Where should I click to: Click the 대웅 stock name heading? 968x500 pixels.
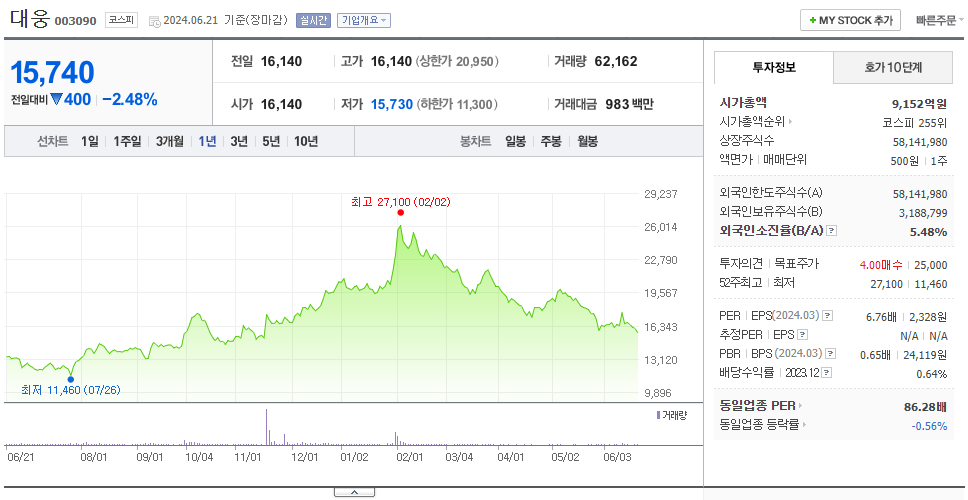pos(29,19)
